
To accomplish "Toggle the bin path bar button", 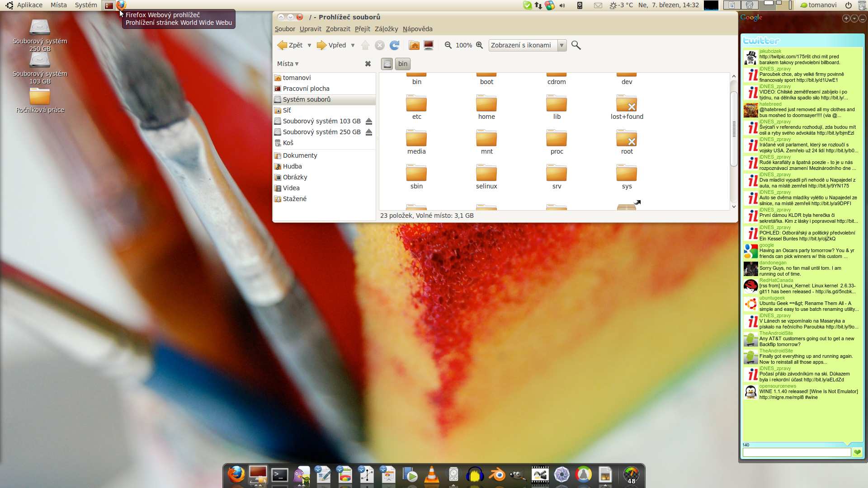I will coord(403,64).
